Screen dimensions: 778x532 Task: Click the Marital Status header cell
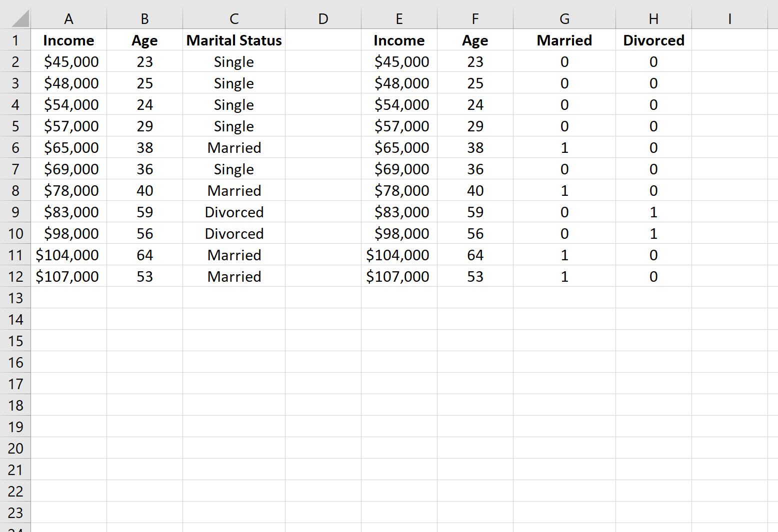(233, 40)
